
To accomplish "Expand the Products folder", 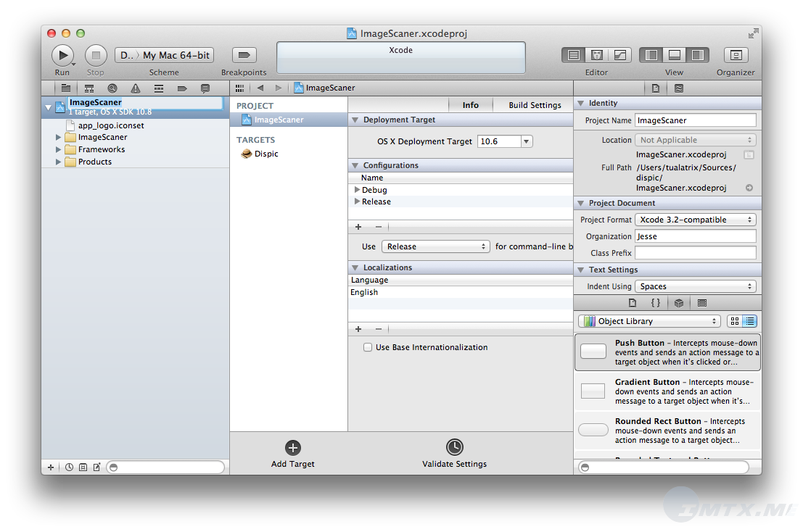I will tap(58, 162).
